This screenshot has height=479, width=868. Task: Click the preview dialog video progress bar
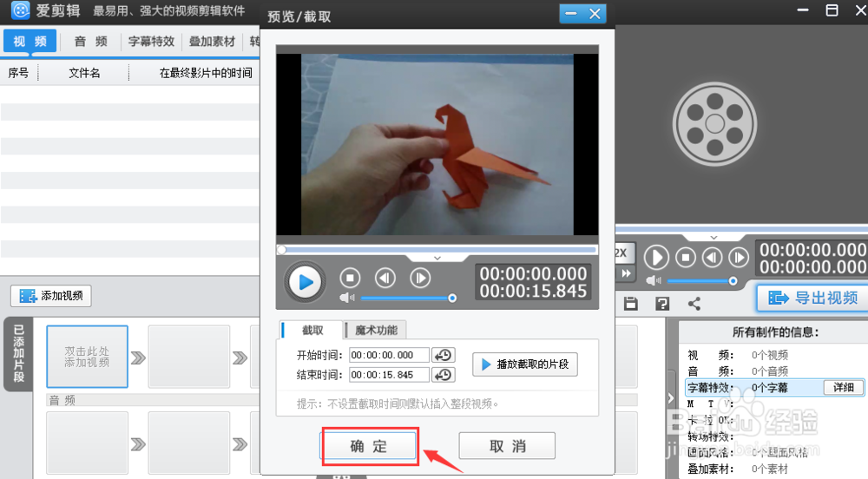click(437, 249)
